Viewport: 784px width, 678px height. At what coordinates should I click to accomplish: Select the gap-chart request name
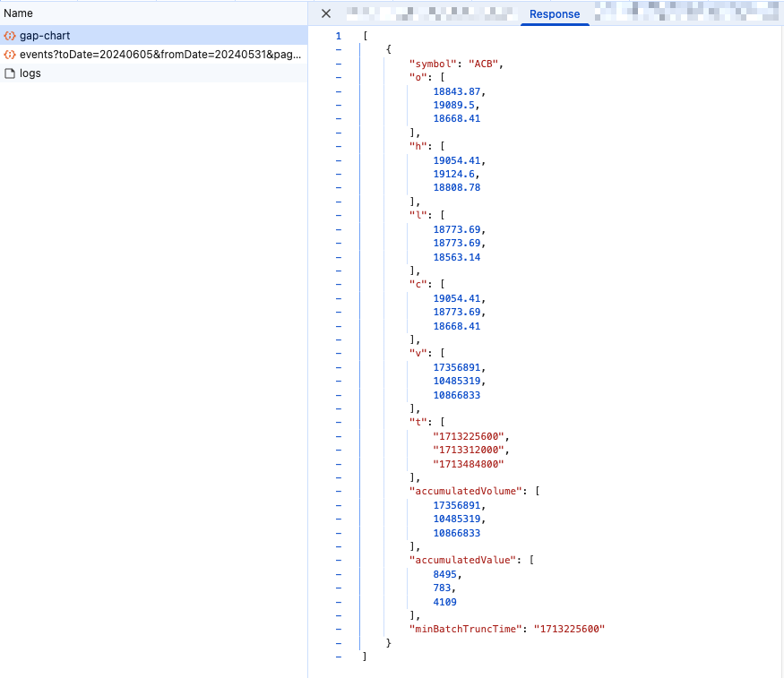45,36
